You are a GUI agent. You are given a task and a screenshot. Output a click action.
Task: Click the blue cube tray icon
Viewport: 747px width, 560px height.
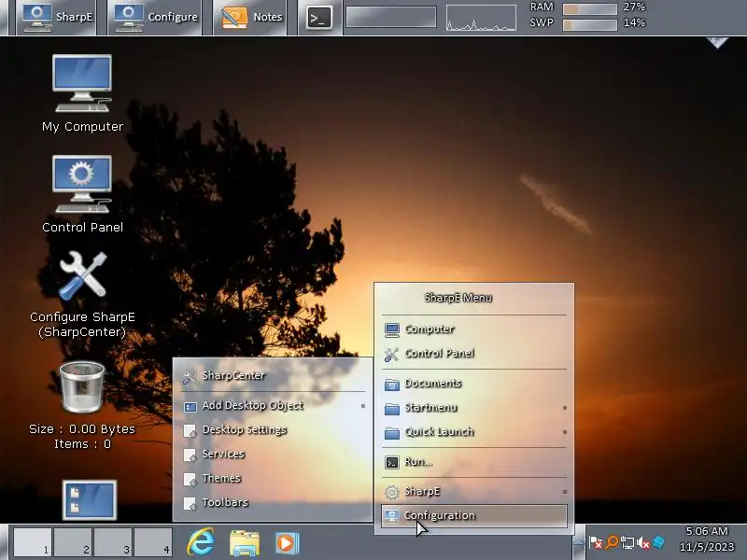[x=659, y=542]
